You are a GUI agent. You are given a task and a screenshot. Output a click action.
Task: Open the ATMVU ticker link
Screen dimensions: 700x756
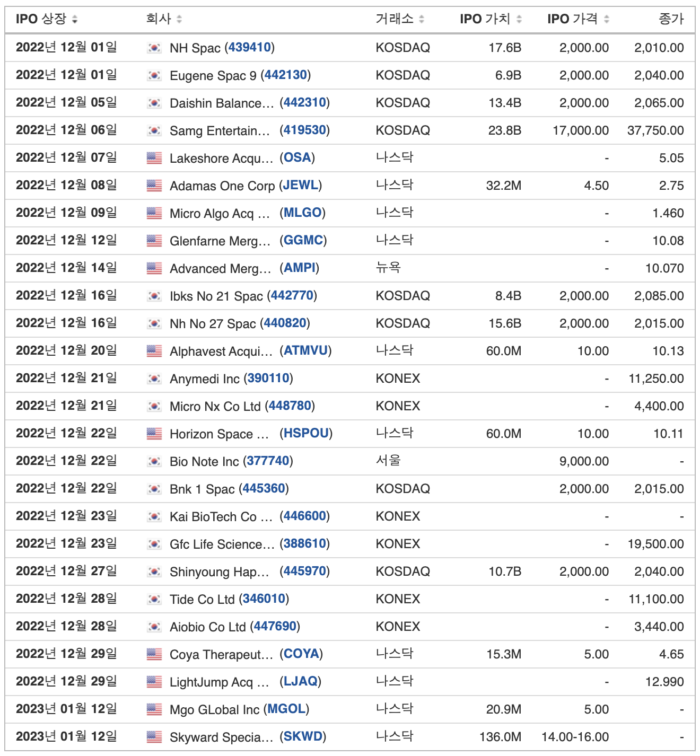[x=306, y=350]
